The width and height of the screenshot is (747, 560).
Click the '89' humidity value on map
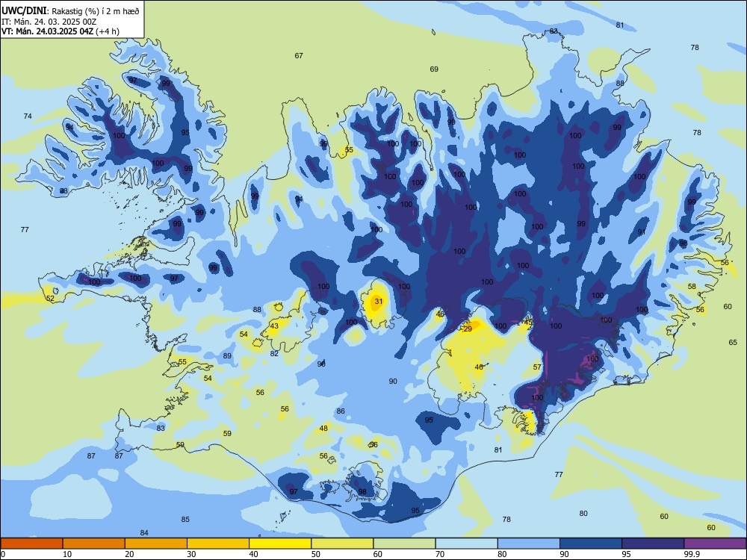[227, 355]
